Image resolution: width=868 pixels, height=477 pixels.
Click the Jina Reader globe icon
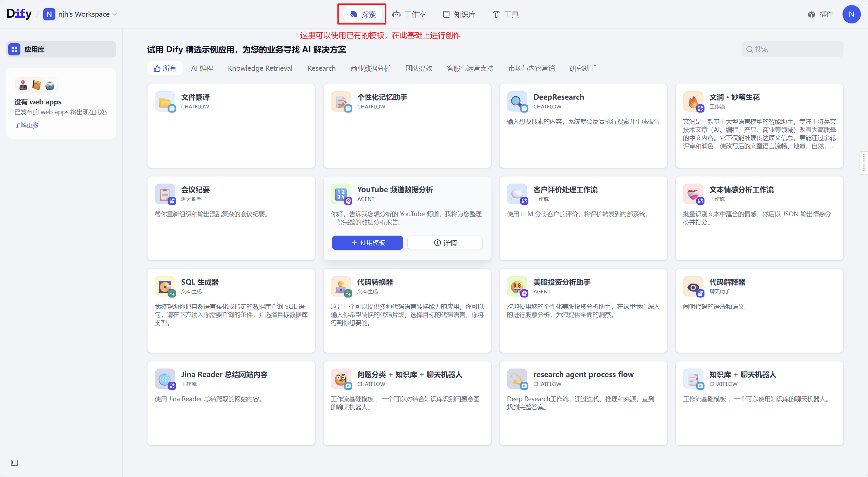(165, 379)
